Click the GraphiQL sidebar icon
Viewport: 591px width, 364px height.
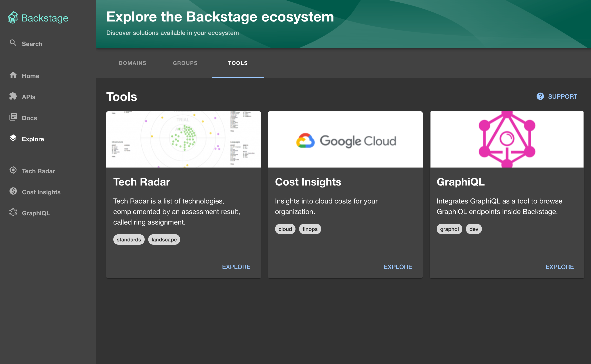point(13,212)
